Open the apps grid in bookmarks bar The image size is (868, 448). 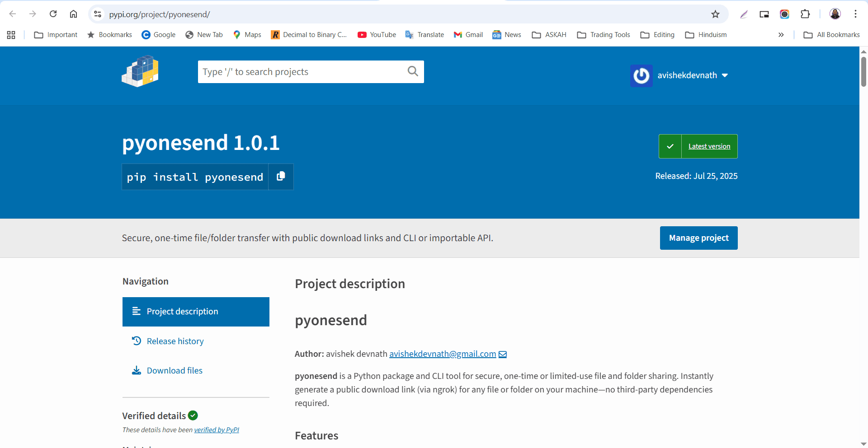tap(11, 35)
